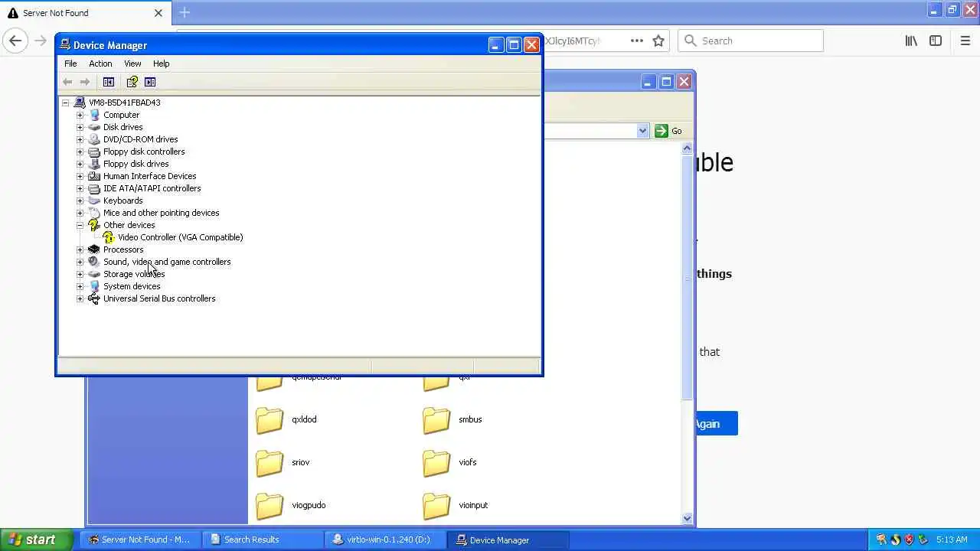This screenshot has width=980, height=551.
Task: Toggle the console tree toolbar icon
Action: click(x=109, y=82)
